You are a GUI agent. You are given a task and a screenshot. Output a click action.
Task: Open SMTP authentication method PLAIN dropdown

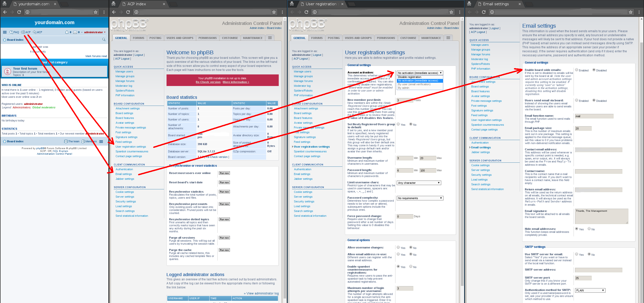click(590, 290)
